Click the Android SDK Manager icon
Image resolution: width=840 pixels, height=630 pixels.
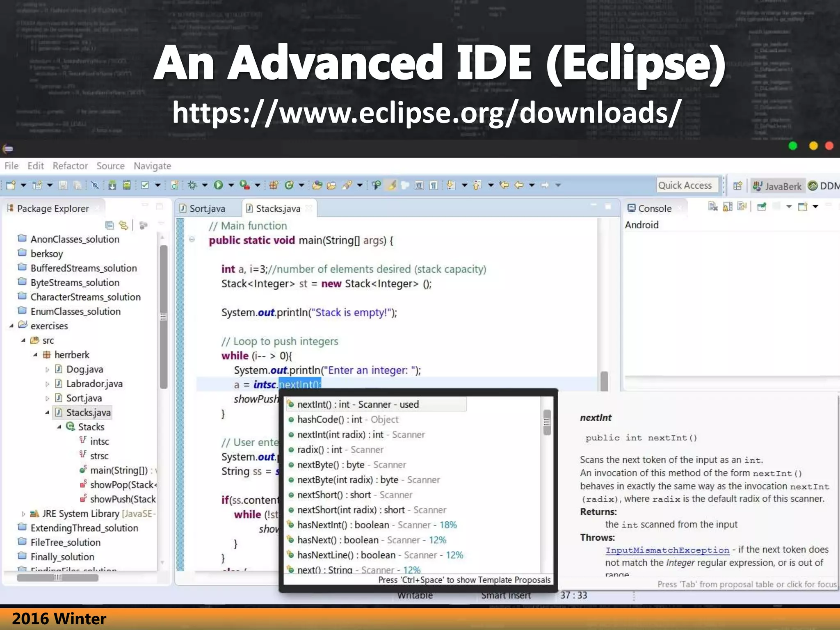pos(112,185)
